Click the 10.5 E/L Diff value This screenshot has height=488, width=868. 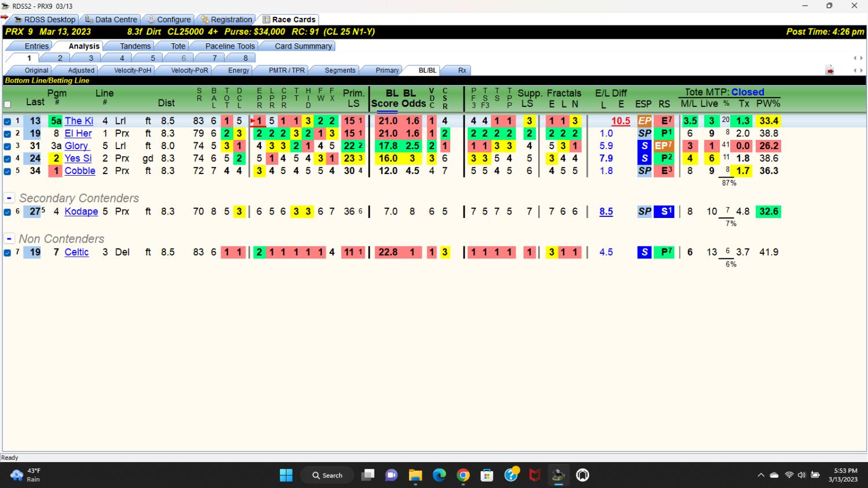point(620,121)
